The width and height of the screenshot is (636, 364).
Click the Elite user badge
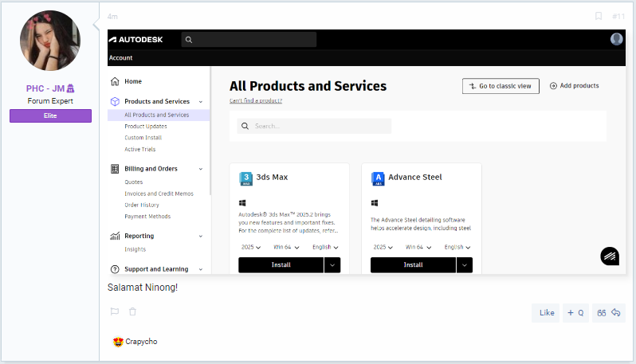50,116
